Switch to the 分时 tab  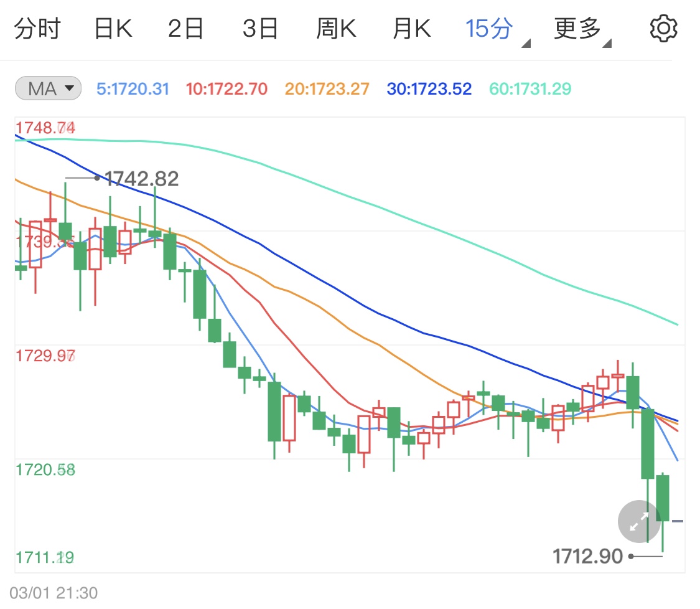click(x=37, y=29)
